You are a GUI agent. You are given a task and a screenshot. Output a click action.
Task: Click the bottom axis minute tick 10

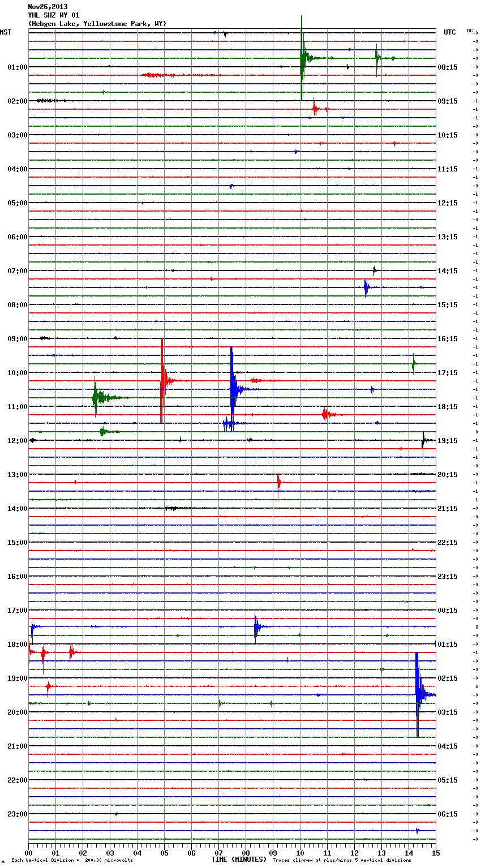coord(300,852)
